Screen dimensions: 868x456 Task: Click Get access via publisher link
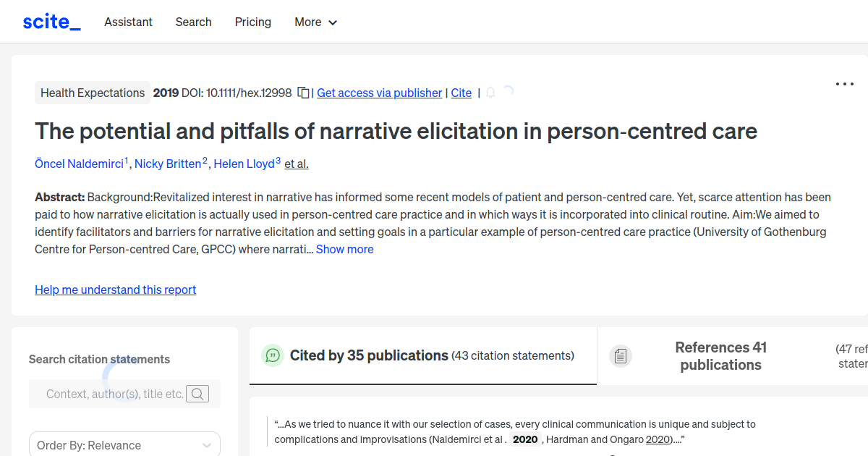click(x=379, y=93)
